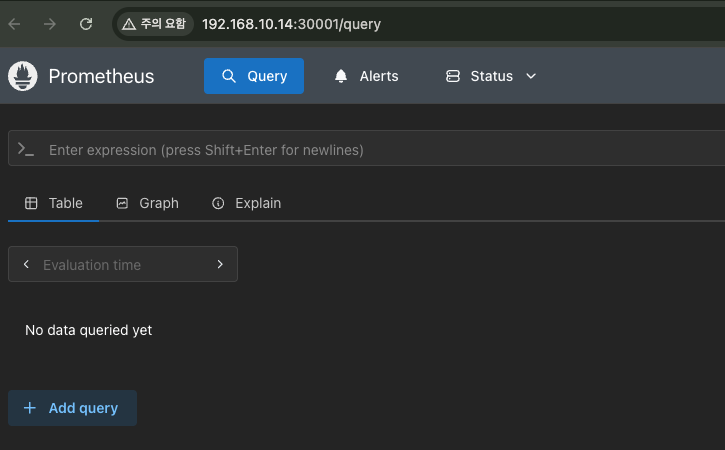The height and width of the screenshot is (450, 725).
Task: Click the browser back arrow
Action: click(x=15, y=24)
